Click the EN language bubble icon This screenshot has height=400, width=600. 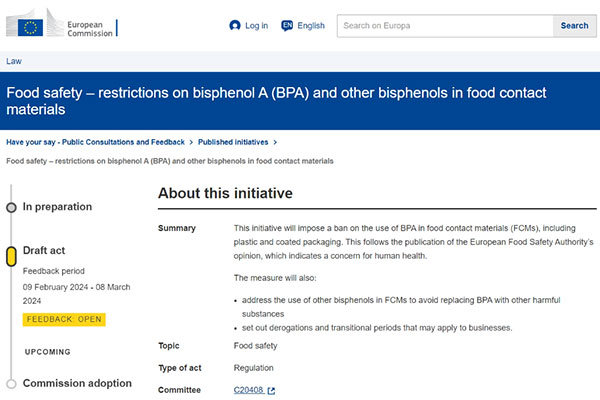click(x=287, y=26)
